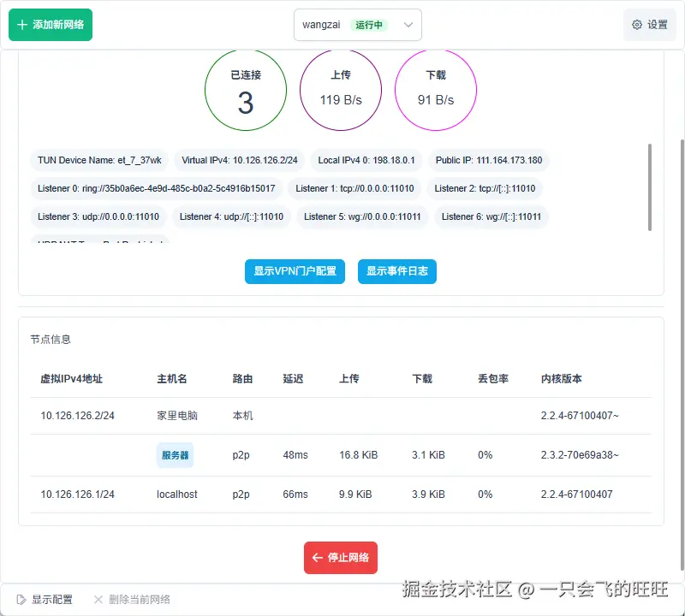This screenshot has width=685, height=616.
Task: Click Listener 2: tcp://[::]:11010 chip
Action: point(485,188)
